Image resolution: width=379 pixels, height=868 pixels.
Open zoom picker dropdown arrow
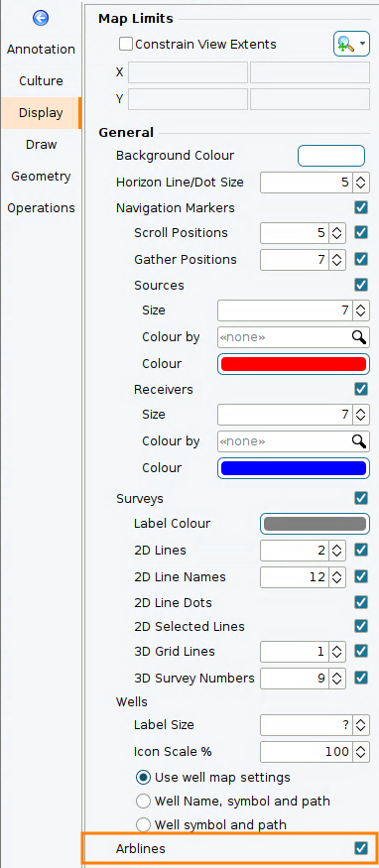pos(363,44)
